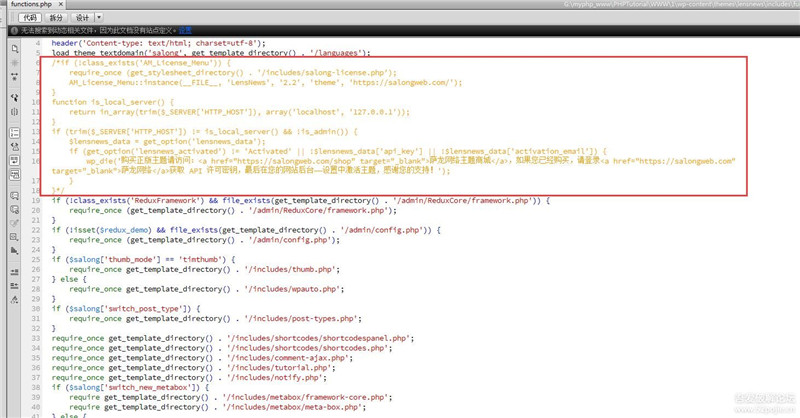Toggle Line Numbers in coding toolbar

point(15,133)
